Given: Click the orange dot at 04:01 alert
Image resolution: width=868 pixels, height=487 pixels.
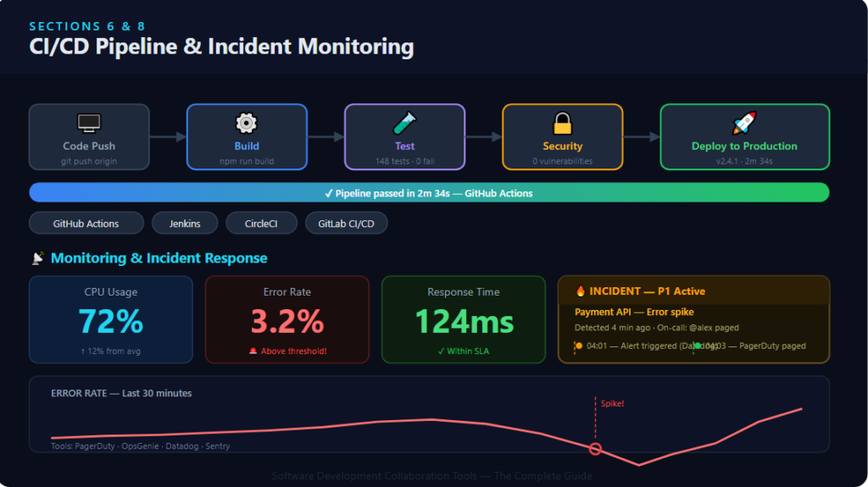Looking at the screenshot, I should (x=579, y=346).
